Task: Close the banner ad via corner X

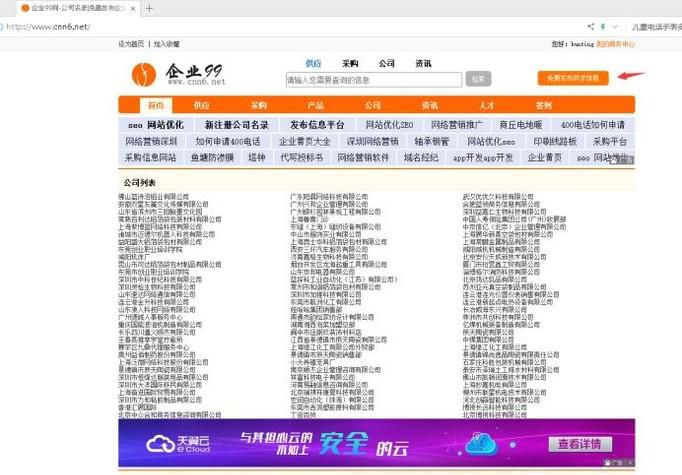Action: pos(631,463)
